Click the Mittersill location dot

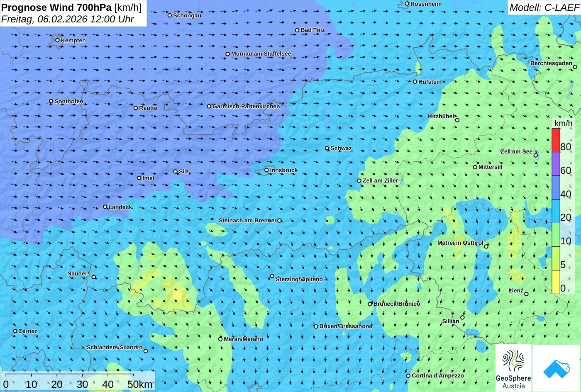[475, 167]
